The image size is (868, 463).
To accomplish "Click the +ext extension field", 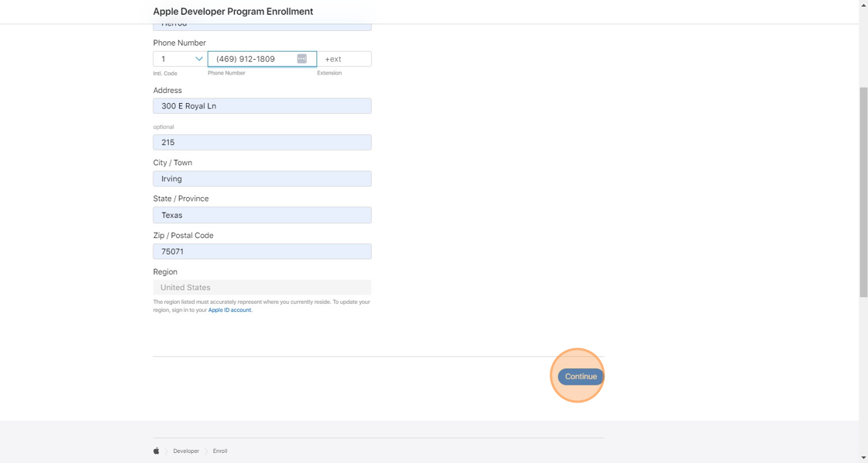I will (344, 59).
